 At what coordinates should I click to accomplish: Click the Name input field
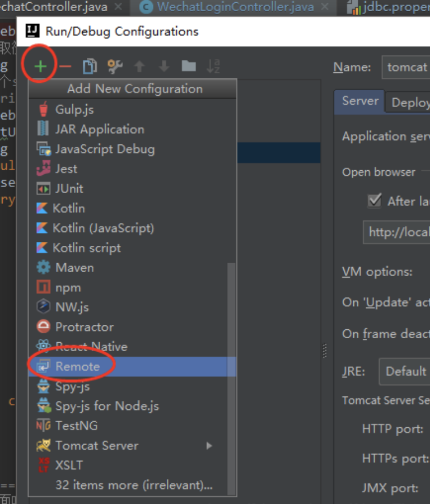point(406,67)
